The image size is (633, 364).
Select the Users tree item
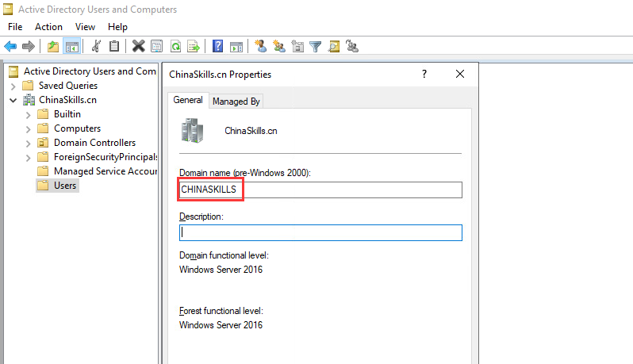click(x=65, y=186)
